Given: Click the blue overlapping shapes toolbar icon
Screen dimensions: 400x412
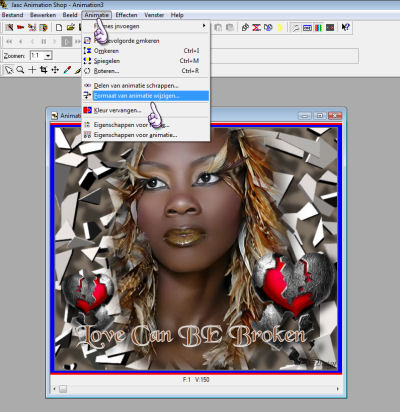Looking at the screenshot, I should [268, 27].
